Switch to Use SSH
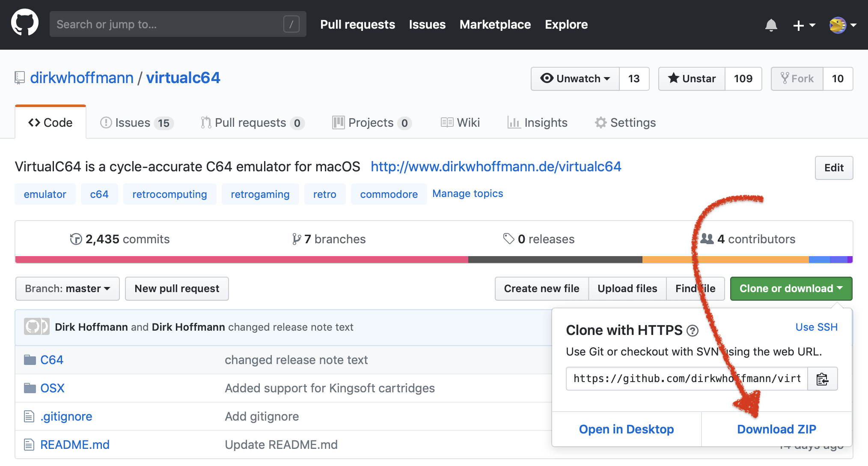Screen dimensions: 868x466 (816, 327)
